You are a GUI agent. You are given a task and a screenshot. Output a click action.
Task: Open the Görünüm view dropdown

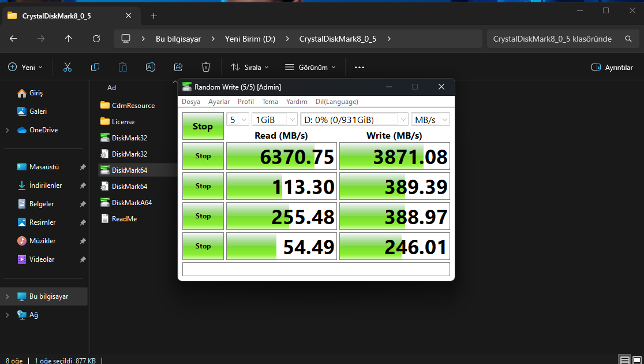coord(310,68)
